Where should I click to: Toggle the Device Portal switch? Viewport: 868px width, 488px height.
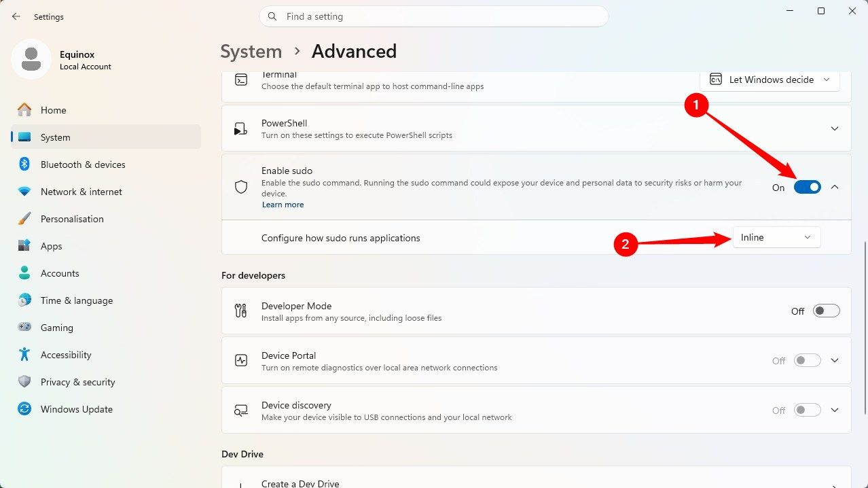point(808,361)
